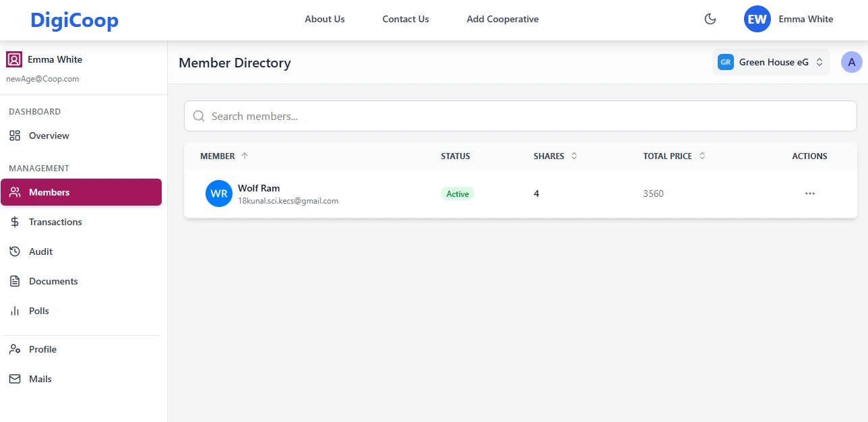Click the Overview dashboard grid icon

(x=15, y=135)
